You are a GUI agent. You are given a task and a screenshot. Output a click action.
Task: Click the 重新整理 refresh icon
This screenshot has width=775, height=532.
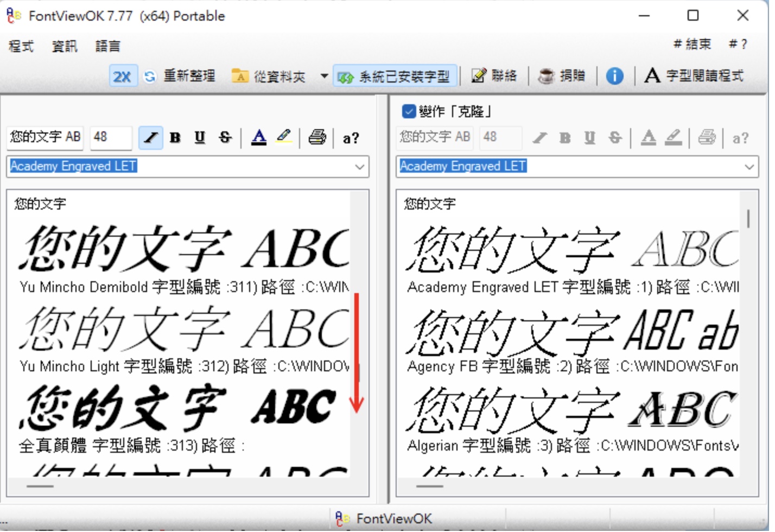point(150,77)
